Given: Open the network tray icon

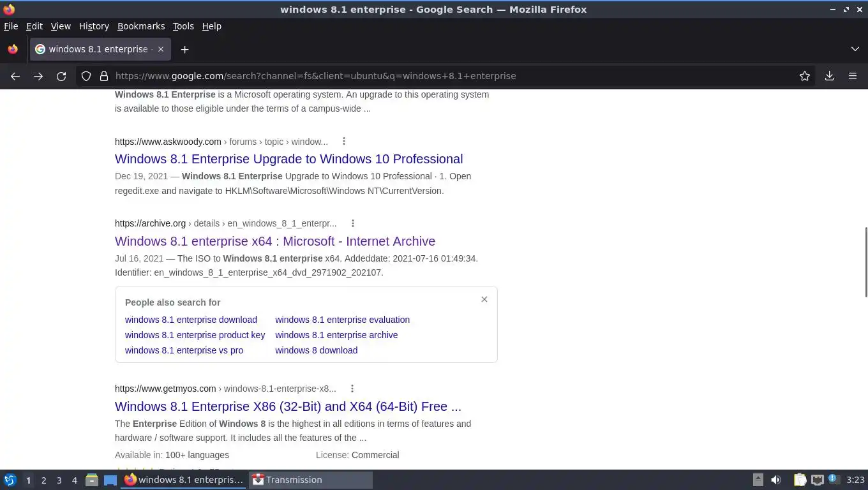Looking at the screenshot, I should pyautogui.click(x=818, y=480).
